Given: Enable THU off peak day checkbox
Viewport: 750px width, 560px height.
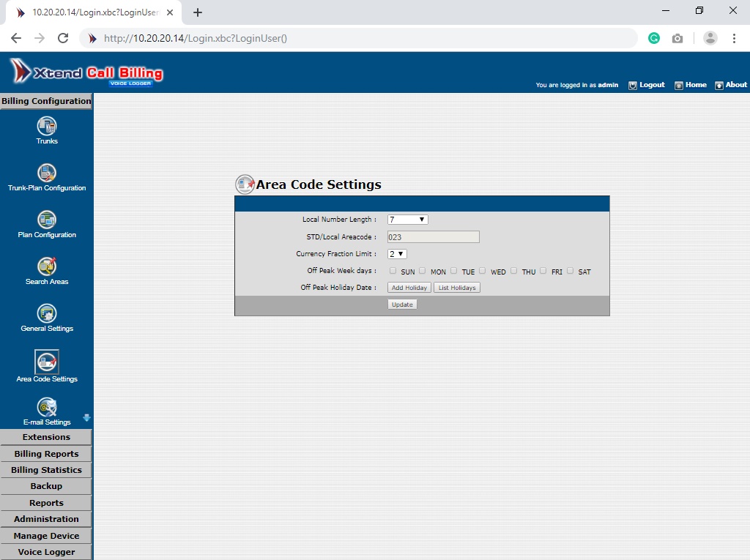Looking at the screenshot, I should coord(513,271).
